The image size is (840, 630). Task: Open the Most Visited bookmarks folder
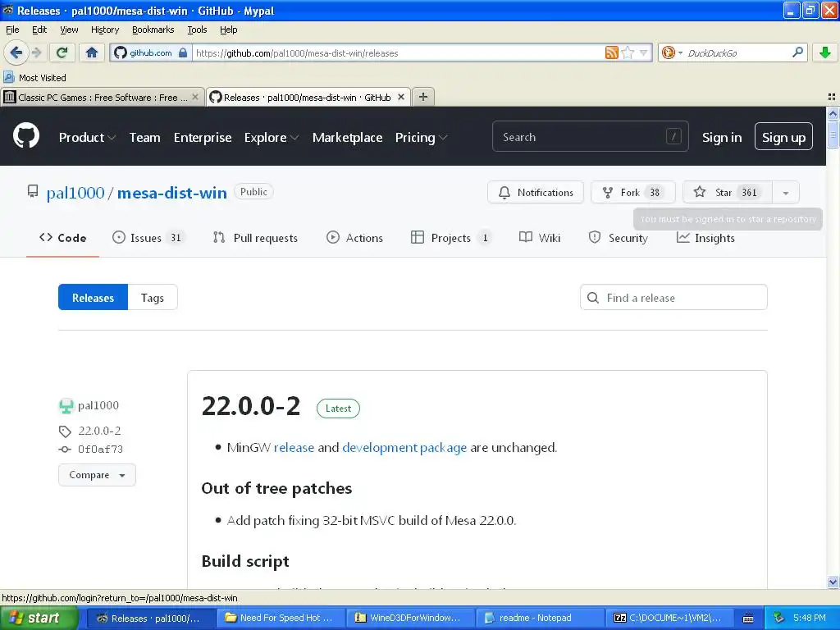click(35, 78)
